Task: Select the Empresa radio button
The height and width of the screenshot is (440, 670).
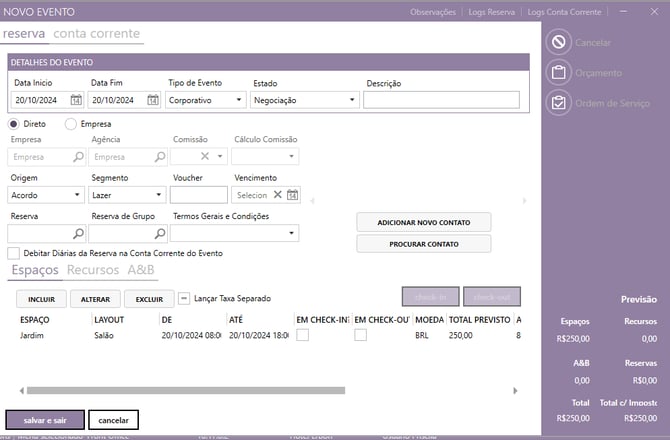Action: 70,124
